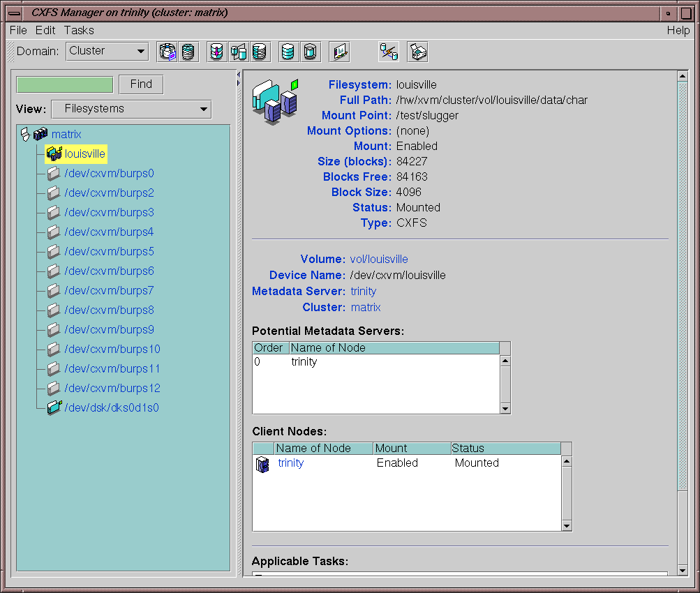Click the Find button
The height and width of the screenshot is (593, 700).
(141, 84)
